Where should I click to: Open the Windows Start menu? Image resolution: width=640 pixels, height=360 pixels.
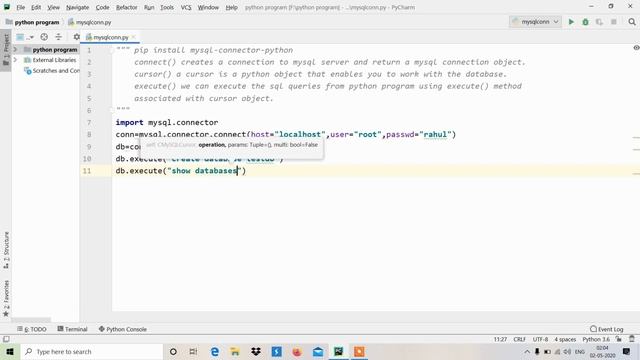pos(9,351)
